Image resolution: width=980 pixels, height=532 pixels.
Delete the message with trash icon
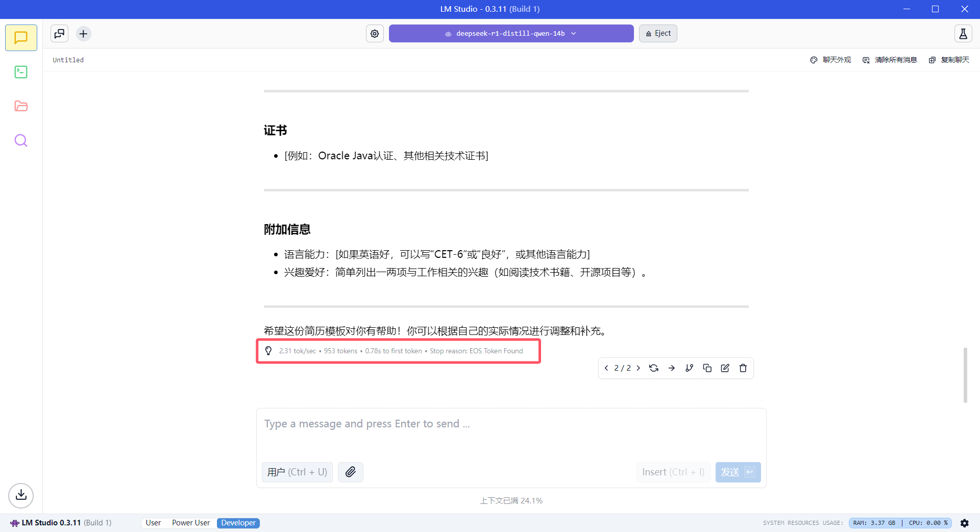pyautogui.click(x=743, y=368)
